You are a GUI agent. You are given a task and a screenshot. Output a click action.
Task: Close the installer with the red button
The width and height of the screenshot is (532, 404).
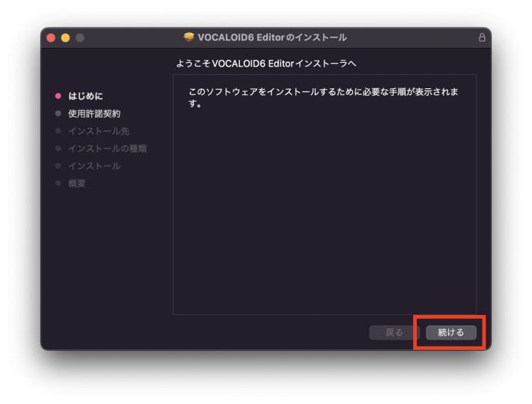(51, 37)
